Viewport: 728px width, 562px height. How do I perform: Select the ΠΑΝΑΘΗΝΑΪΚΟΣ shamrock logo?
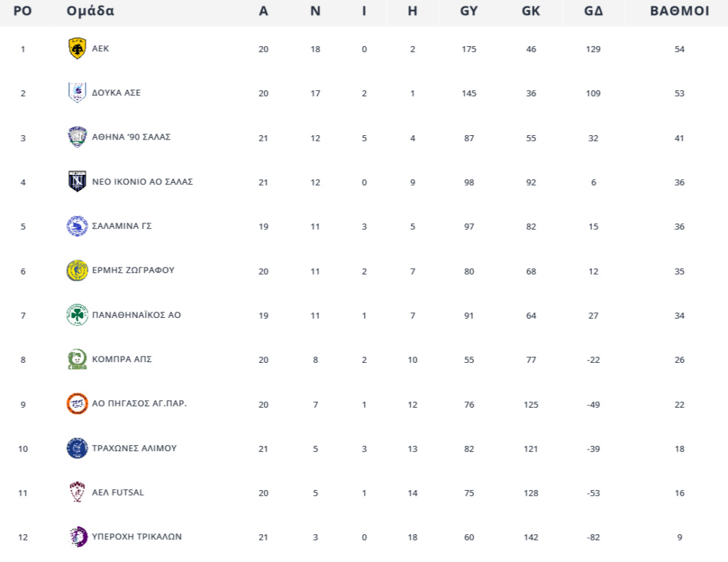[x=77, y=315]
